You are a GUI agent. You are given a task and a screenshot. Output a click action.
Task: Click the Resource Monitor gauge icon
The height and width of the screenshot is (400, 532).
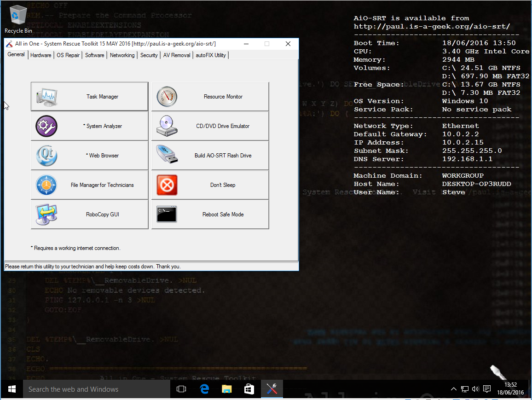pos(166,96)
